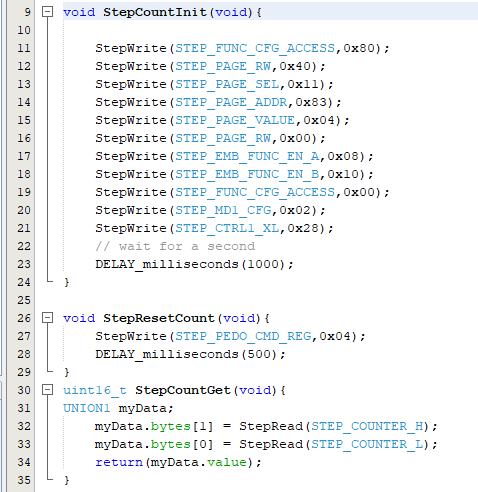Collapse the StepCountInit function fold
This screenshot has width=478, height=492.
tap(47, 12)
